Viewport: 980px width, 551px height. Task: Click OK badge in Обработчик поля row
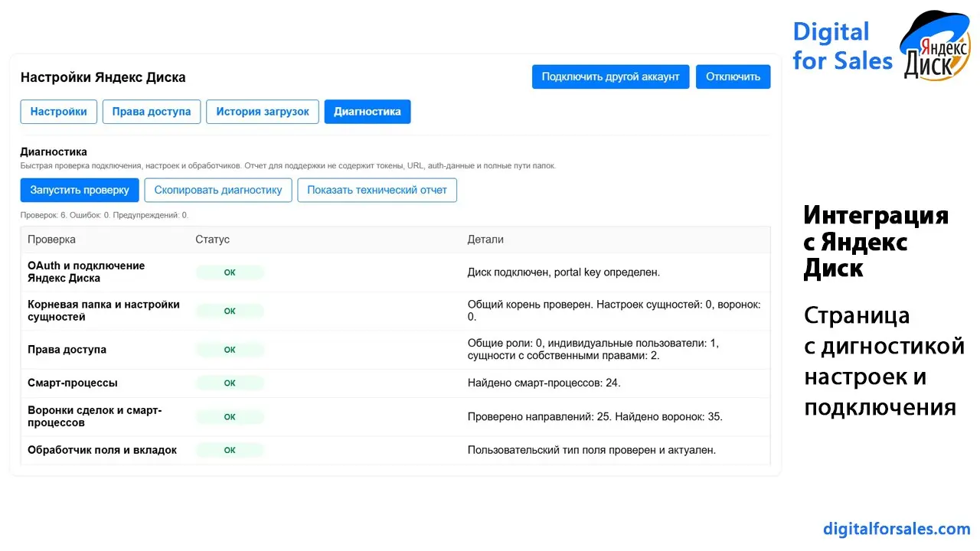[x=230, y=451]
